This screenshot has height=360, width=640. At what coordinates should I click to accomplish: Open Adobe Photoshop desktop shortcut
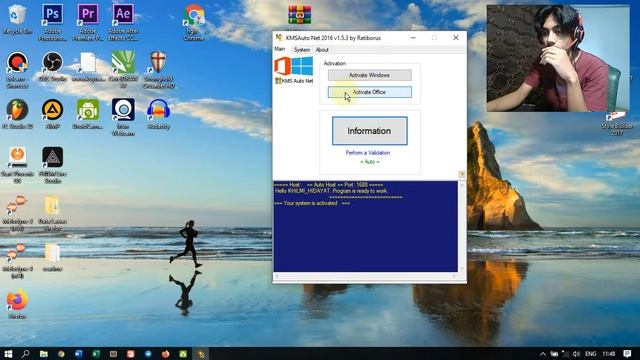(52, 21)
